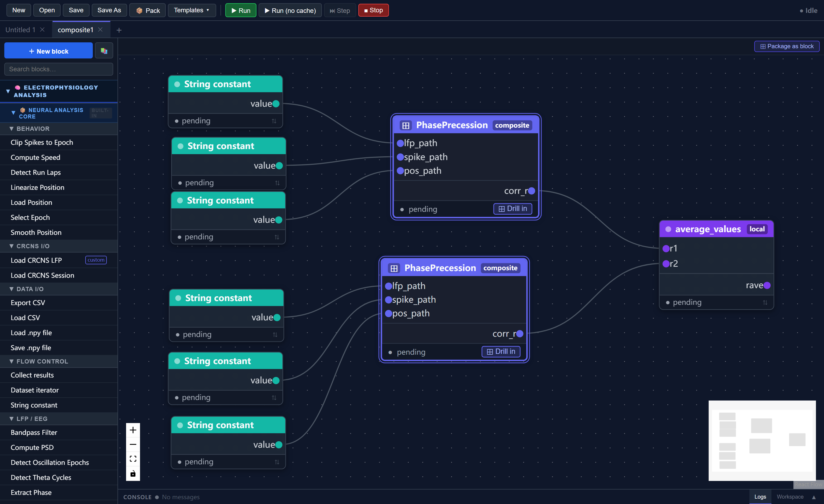Image resolution: width=824 pixels, height=504 pixels.
Task: Click value output port of topmost String constant
Action: 276,103
